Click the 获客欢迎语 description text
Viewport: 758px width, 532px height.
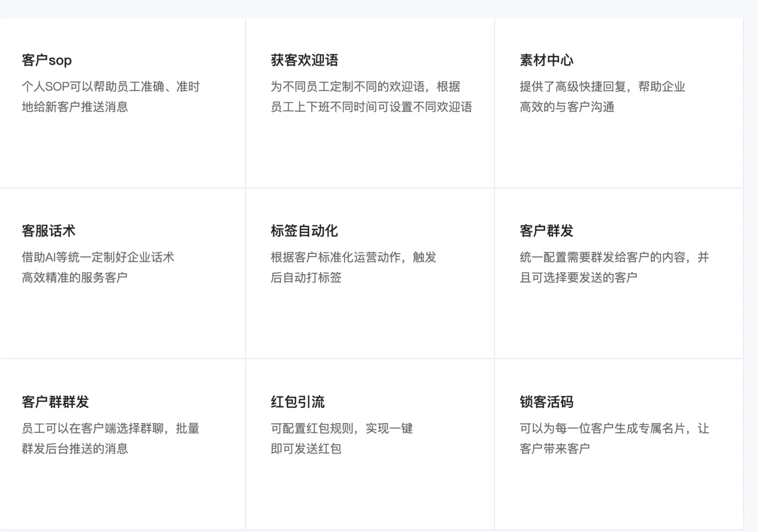[371, 97]
